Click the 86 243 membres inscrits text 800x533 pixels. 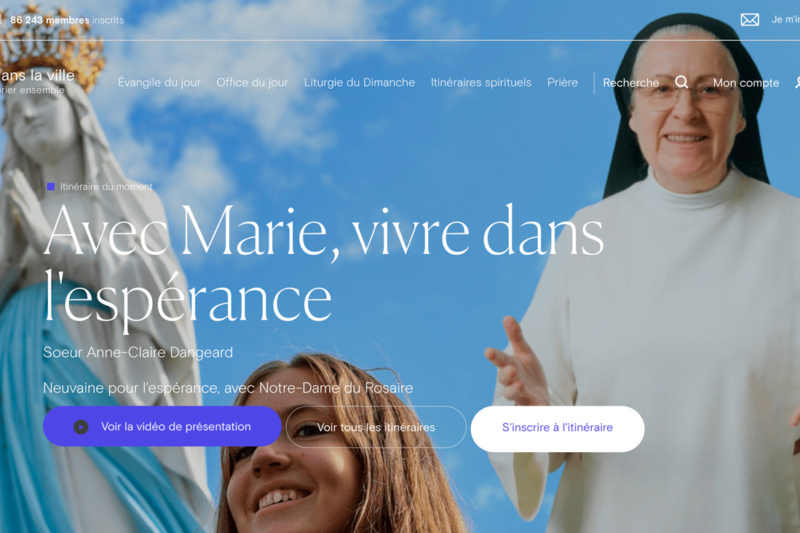[67, 20]
